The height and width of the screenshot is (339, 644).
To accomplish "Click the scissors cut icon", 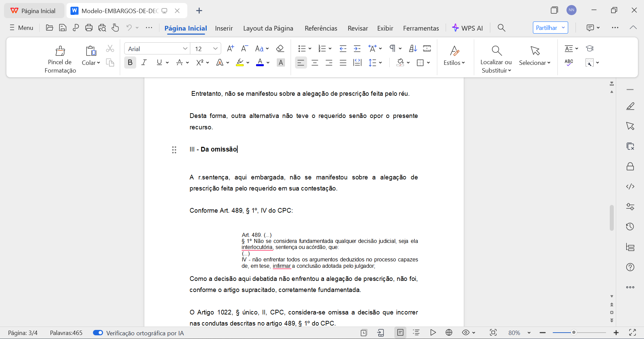I will click(110, 49).
